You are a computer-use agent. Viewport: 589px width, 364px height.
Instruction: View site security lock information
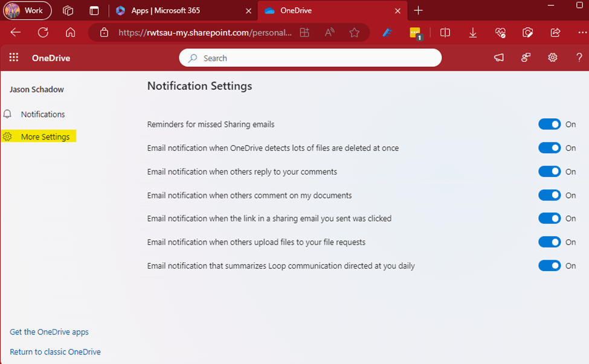(104, 33)
